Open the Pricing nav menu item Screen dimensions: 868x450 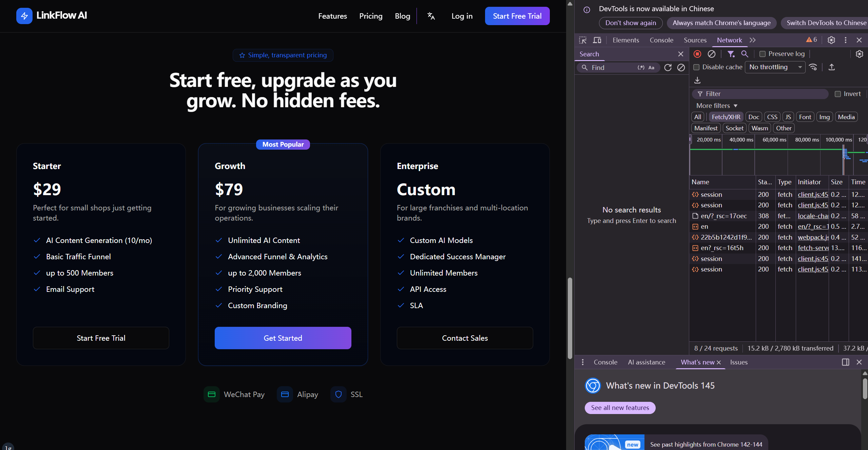[x=371, y=16]
